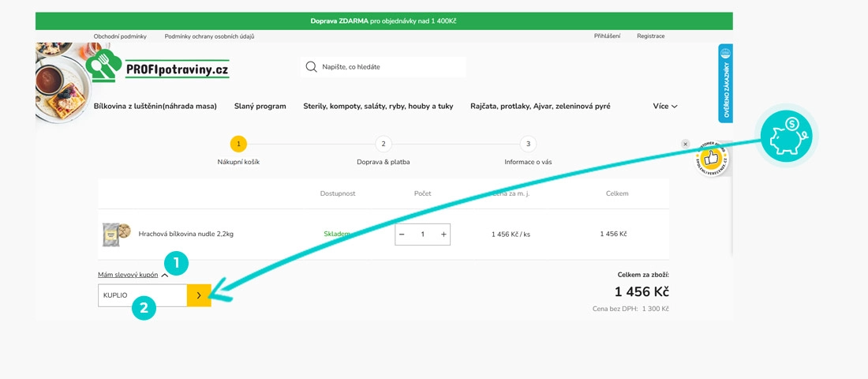868x379 pixels.
Task: Collapse the 'Mám slevový kupón' section
Action: (133, 275)
